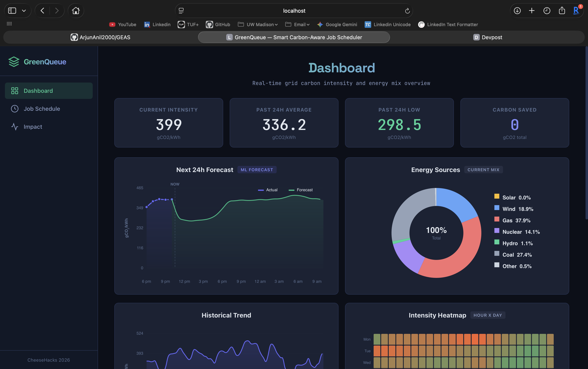The image size is (588, 369).
Task: Switch to the Devpost tab
Action: pos(488,37)
